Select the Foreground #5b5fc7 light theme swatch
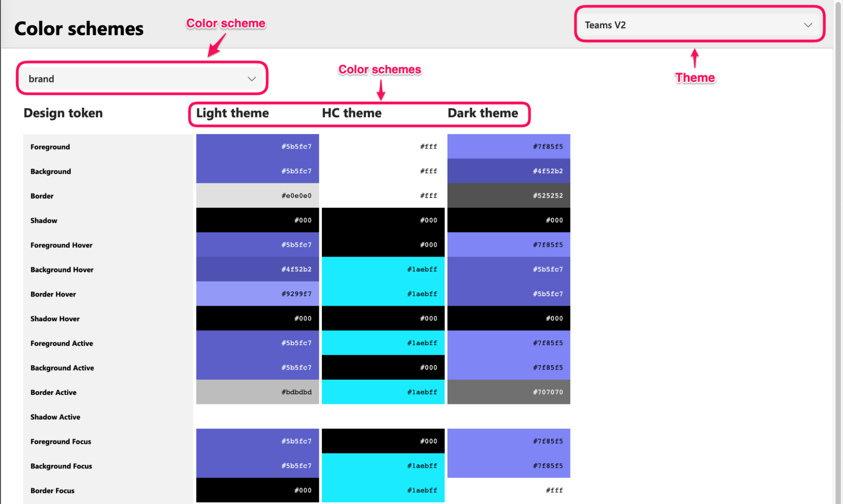This screenshot has height=504, width=843. pyautogui.click(x=257, y=147)
